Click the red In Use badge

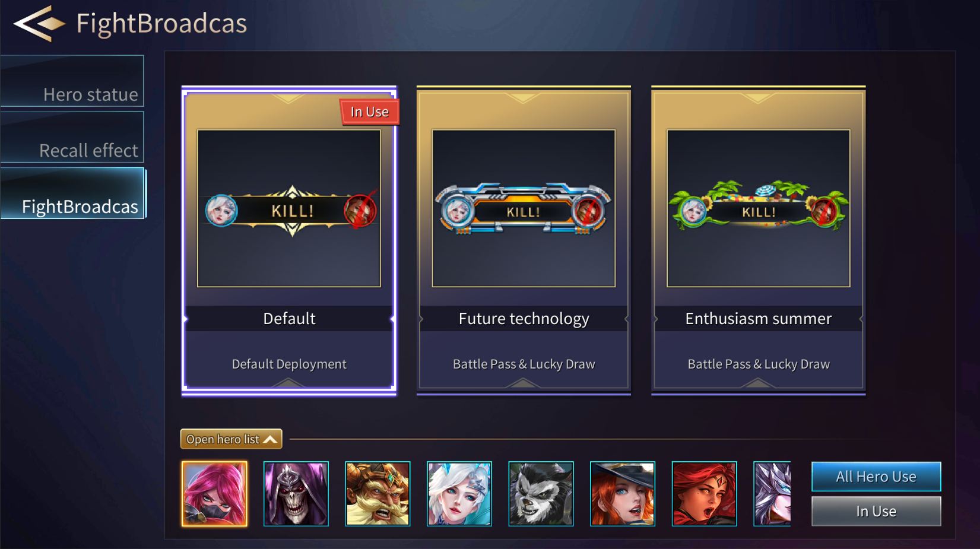(x=369, y=112)
